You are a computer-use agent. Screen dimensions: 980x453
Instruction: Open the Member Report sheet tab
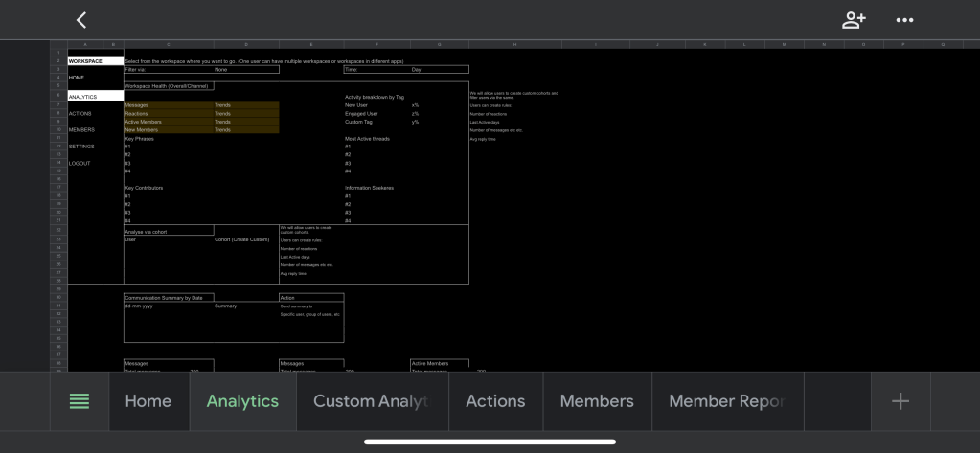tap(726, 401)
